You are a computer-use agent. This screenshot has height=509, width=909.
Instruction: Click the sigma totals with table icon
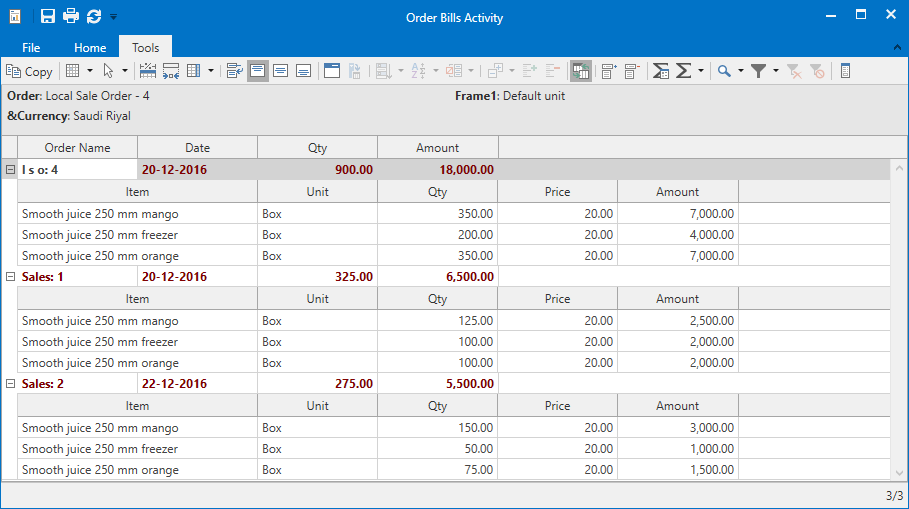coord(660,71)
